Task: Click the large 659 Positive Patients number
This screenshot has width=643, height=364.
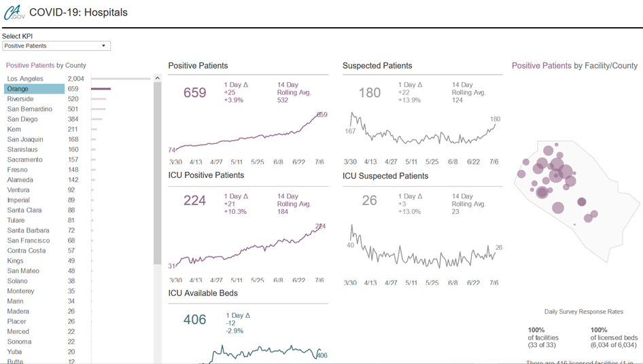Action: (x=195, y=92)
